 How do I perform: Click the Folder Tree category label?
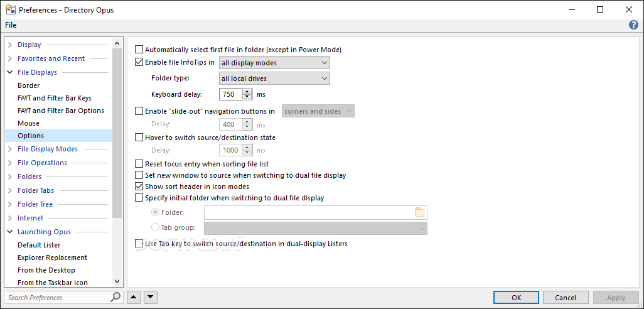[x=35, y=204]
